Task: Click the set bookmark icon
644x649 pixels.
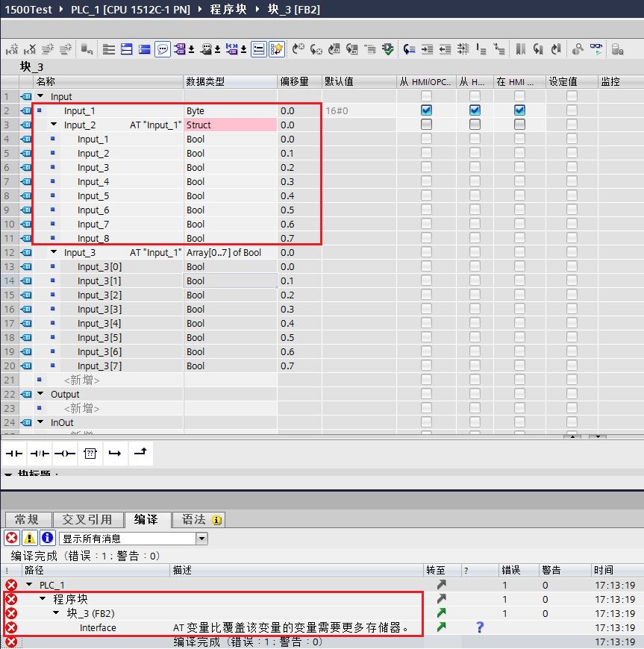Action: pyautogui.click(x=521, y=49)
